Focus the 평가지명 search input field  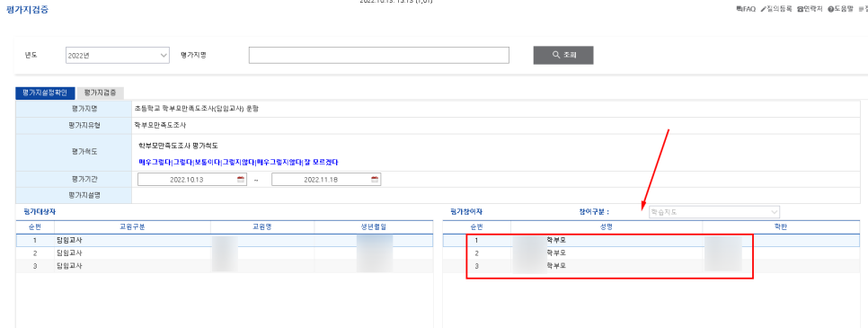pos(378,56)
